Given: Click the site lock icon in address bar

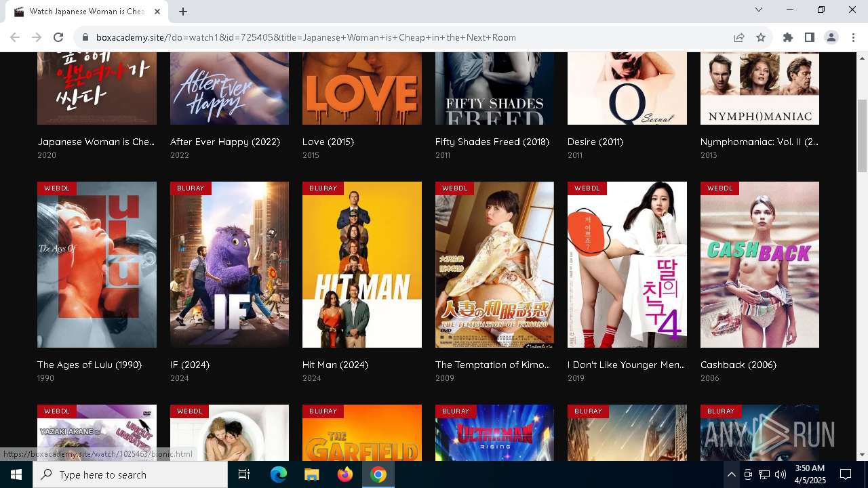Looking at the screenshot, I should [85, 37].
